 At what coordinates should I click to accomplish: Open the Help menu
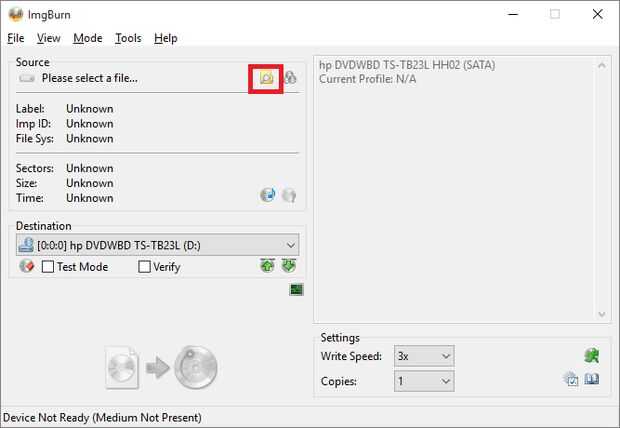(166, 38)
